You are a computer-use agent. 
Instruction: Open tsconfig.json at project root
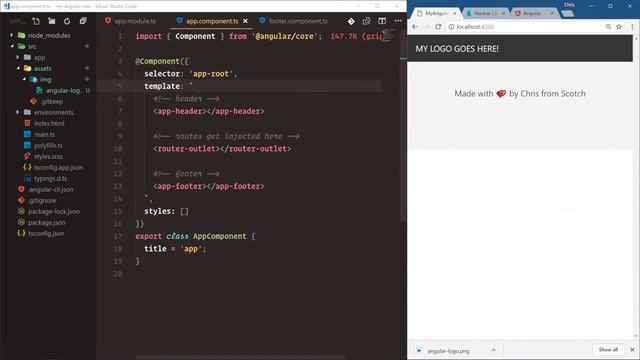coord(46,234)
